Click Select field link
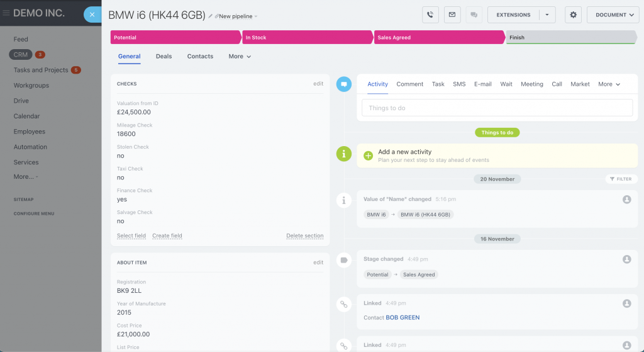644x352 pixels. click(131, 236)
